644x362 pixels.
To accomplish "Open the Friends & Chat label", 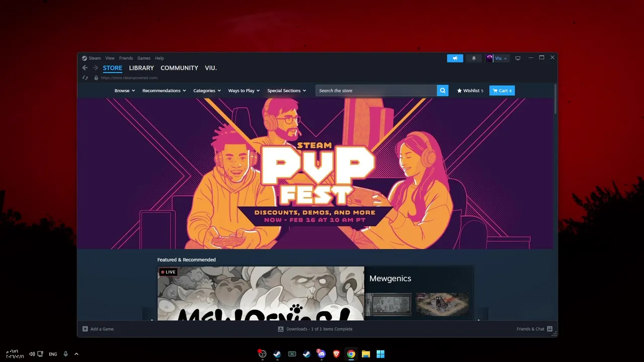I will click(530, 329).
